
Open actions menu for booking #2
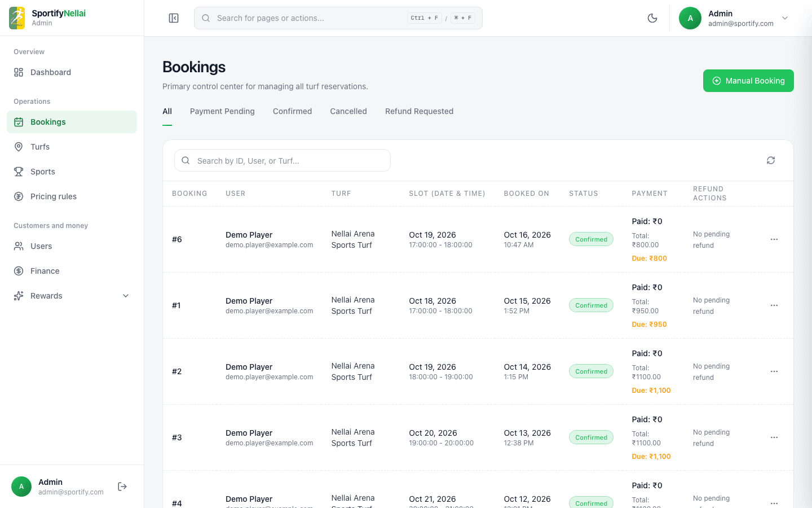point(774,371)
